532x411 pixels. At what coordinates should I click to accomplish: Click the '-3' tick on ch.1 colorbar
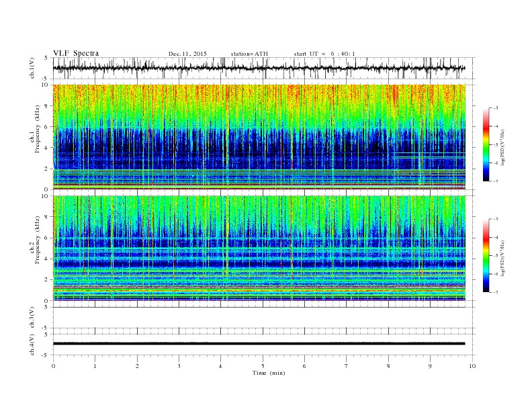click(x=495, y=108)
